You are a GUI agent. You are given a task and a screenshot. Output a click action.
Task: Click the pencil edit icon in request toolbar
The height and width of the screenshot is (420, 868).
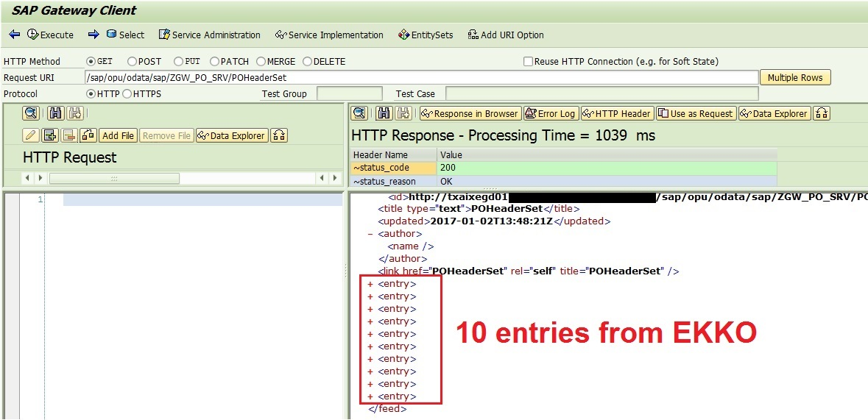point(31,135)
